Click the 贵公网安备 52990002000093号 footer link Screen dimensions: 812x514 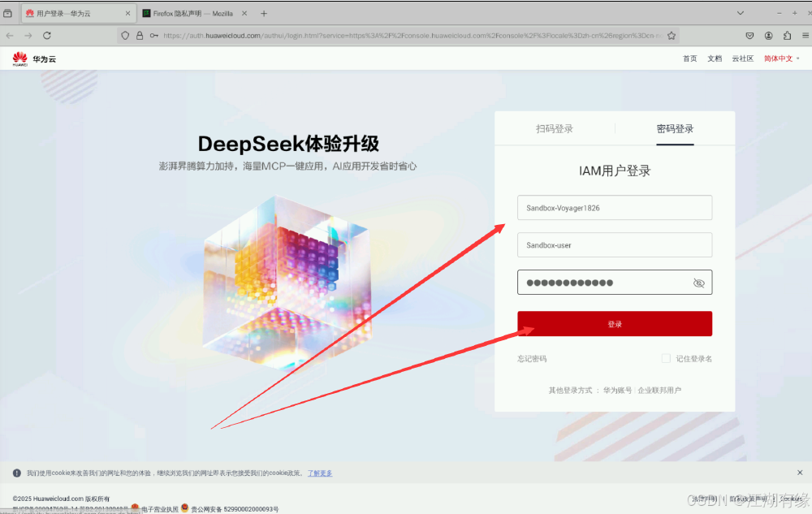tap(234, 509)
